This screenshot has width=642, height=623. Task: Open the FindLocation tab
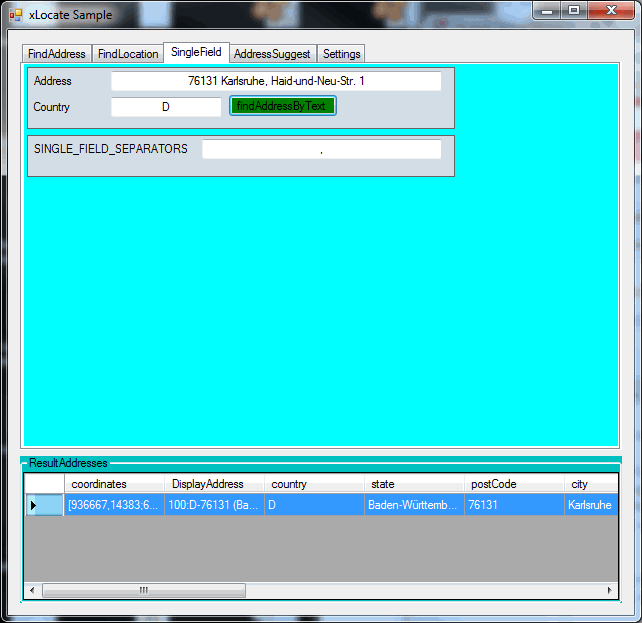coord(128,54)
